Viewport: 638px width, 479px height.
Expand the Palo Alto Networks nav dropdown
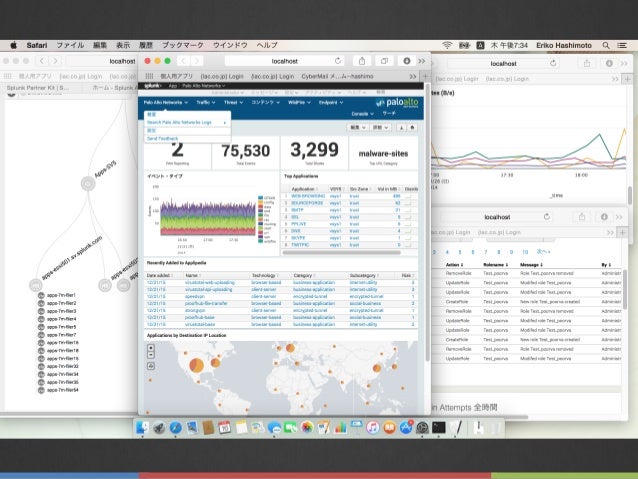(x=166, y=103)
